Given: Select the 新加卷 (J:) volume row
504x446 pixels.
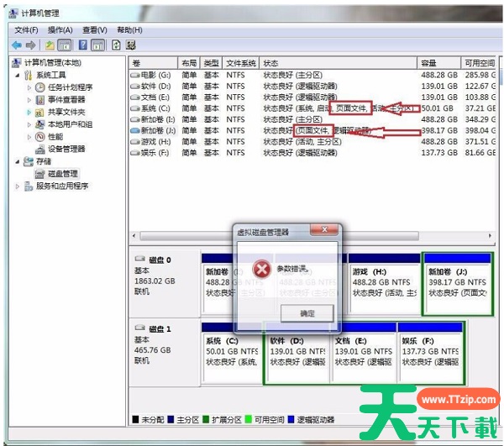Looking at the screenshot, I should click(312, 131).
